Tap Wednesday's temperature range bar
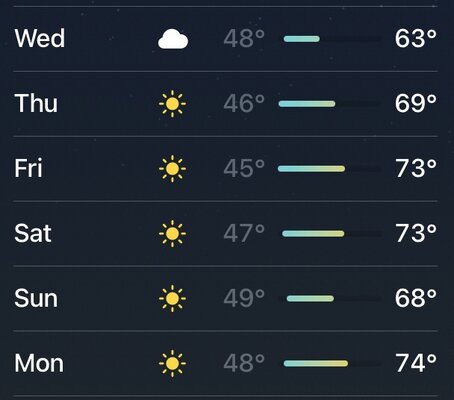 pyautogui.click(x=332, y=39)
